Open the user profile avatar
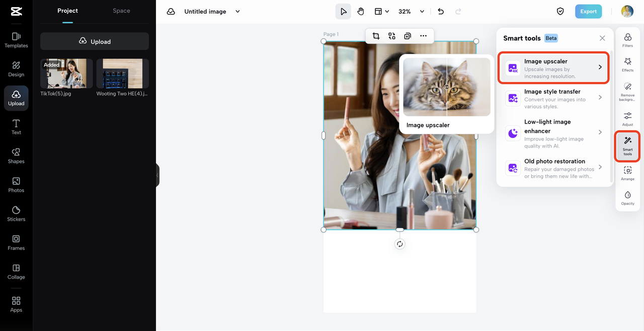644x331 pixels. 627,11
